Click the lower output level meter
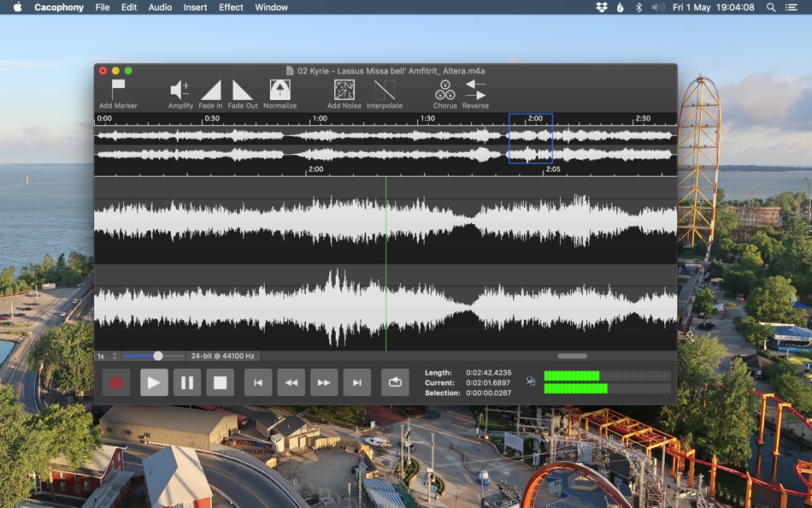812x508 pixels. click(x=607, y=388)
